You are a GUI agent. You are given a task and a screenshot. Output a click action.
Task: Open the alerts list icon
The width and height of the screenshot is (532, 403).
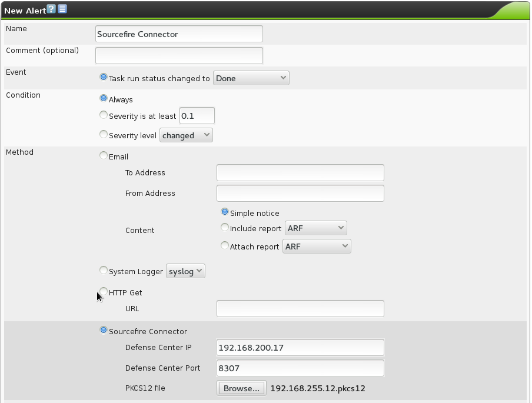(x=62, y=9)
